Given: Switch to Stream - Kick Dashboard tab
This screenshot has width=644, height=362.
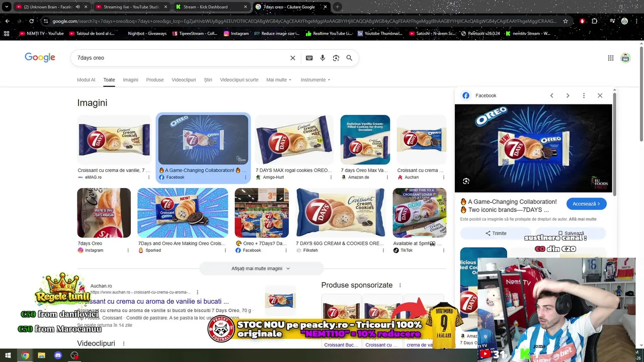Looking at the screenshot, I should point(211,7).
